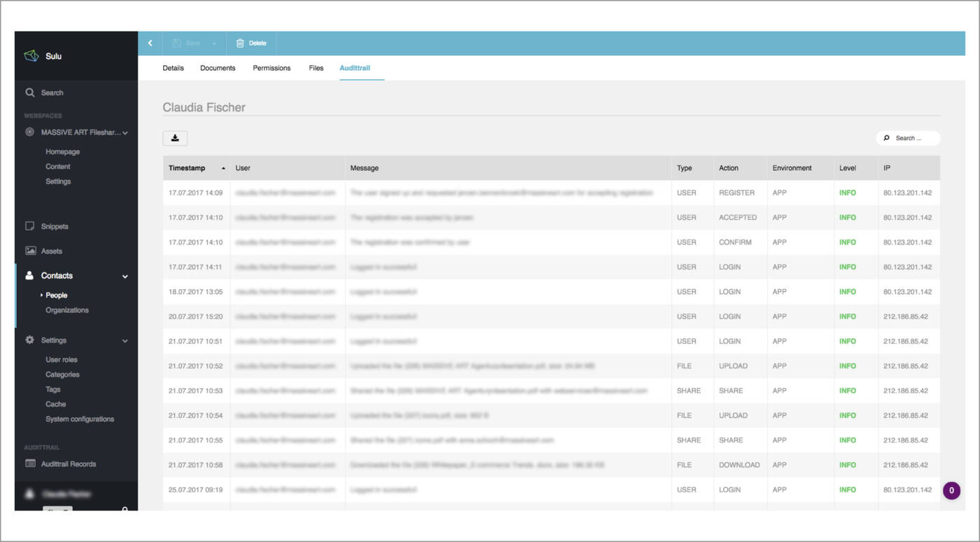
Task: Open the Assets section via its image icon
Action: click(29, 250)
